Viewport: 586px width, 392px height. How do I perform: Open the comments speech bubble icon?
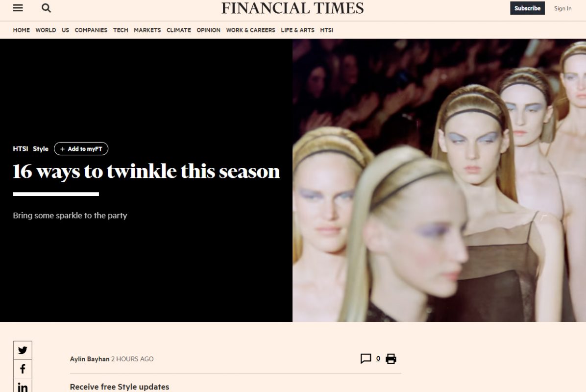click(x=366, y=359)
